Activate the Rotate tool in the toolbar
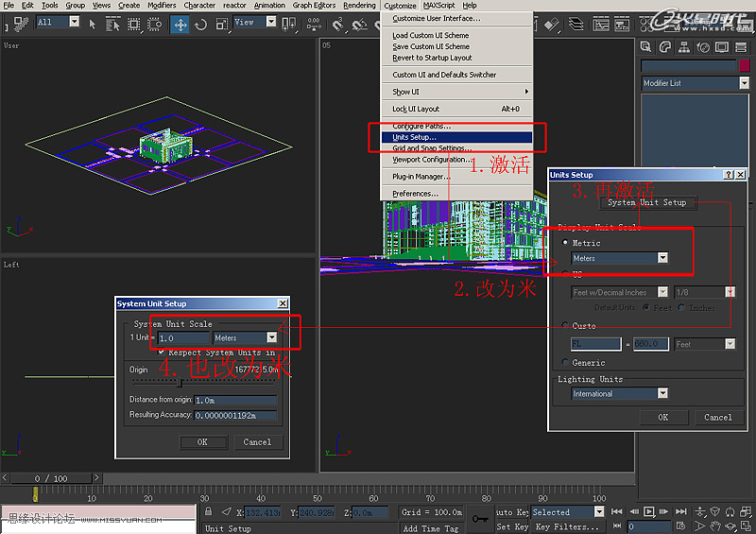Viewport: 756px width, 534px height. [x=200, y=24]
